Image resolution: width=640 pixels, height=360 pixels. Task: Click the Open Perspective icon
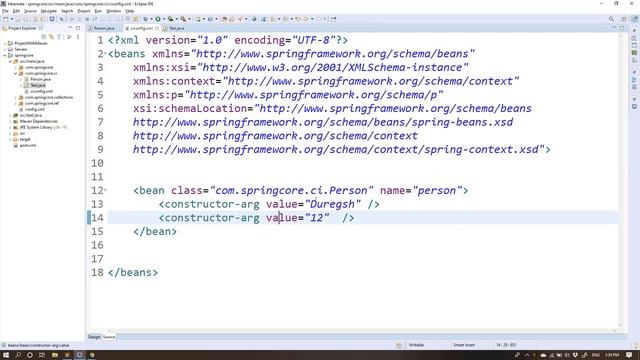click(624, 19)
